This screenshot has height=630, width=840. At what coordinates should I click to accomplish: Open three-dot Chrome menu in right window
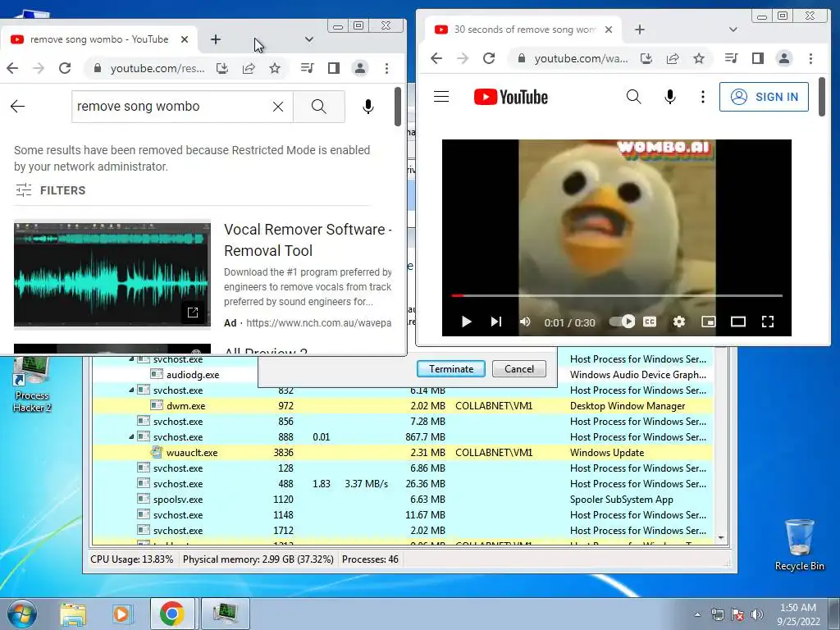coord(810,58)
